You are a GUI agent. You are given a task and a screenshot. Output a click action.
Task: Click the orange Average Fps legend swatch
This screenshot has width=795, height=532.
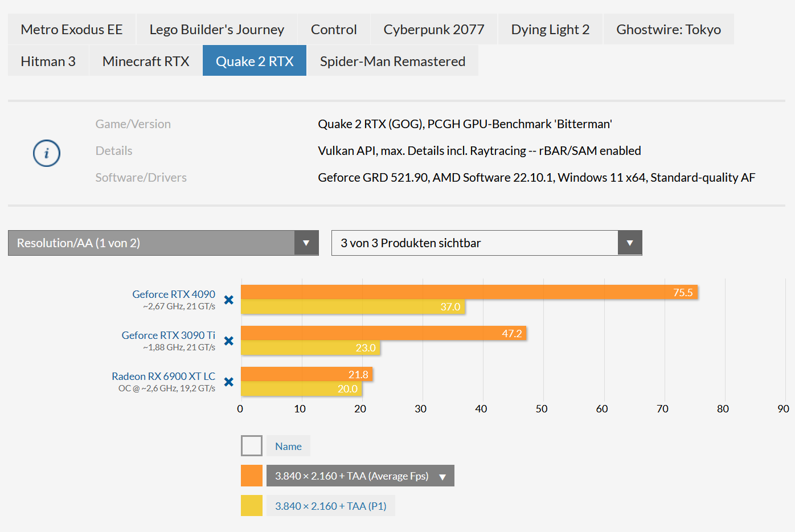(x=252, y=476)
